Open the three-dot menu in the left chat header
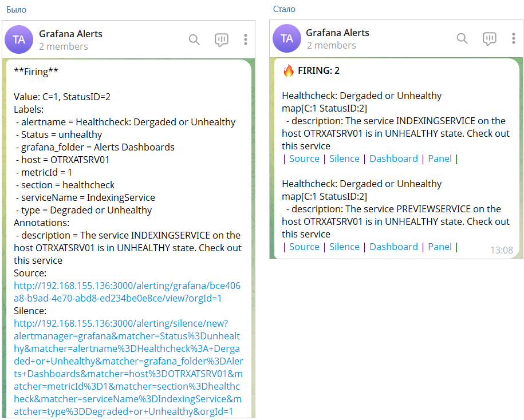The height and width of the screenshot is (420, 524). coord(246,39)
